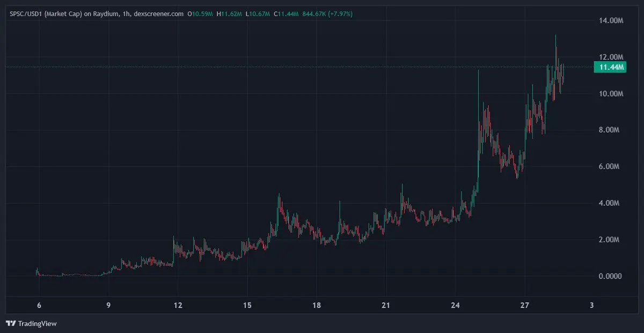
Task: Select date label 15 on the time axis
Action: [247, 306]
